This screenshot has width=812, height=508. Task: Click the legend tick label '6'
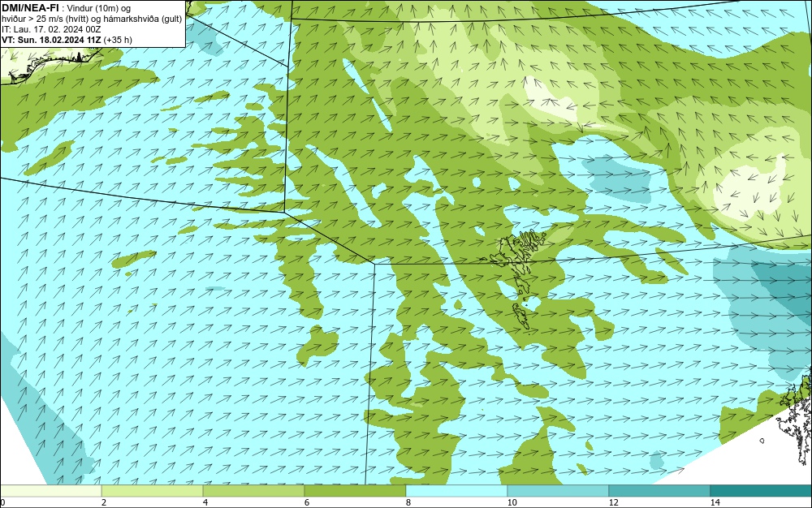[307, 502]
